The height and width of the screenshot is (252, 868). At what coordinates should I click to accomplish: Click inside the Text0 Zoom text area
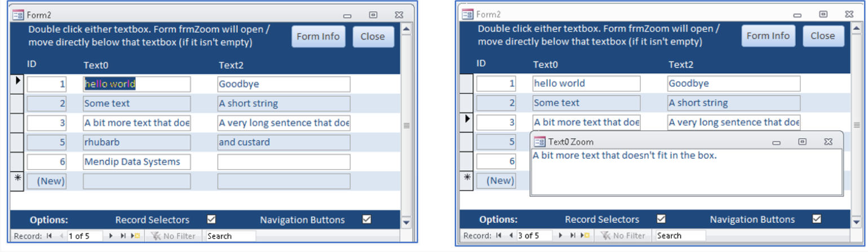pyautogui.click(x=686, y=175)
